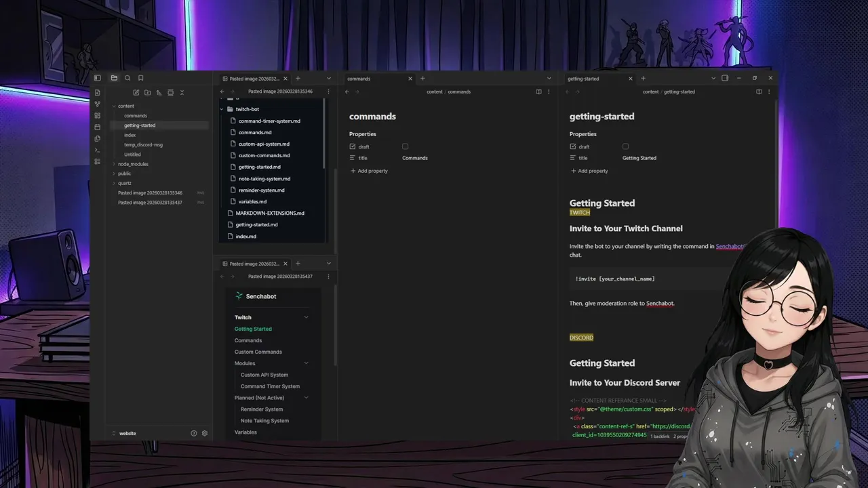
Task: Click the draft property type icon in commands
Action: pos(353,146)
